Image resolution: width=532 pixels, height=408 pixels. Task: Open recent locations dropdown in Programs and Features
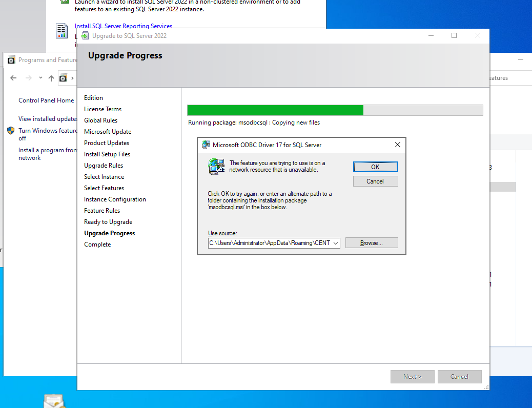[40, 78]
